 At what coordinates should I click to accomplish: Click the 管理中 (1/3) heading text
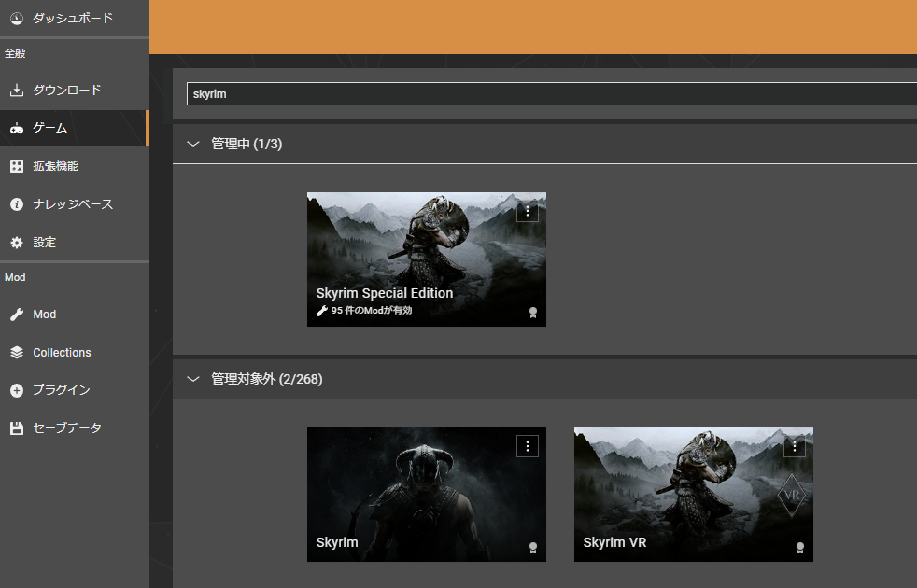point(247,144)
